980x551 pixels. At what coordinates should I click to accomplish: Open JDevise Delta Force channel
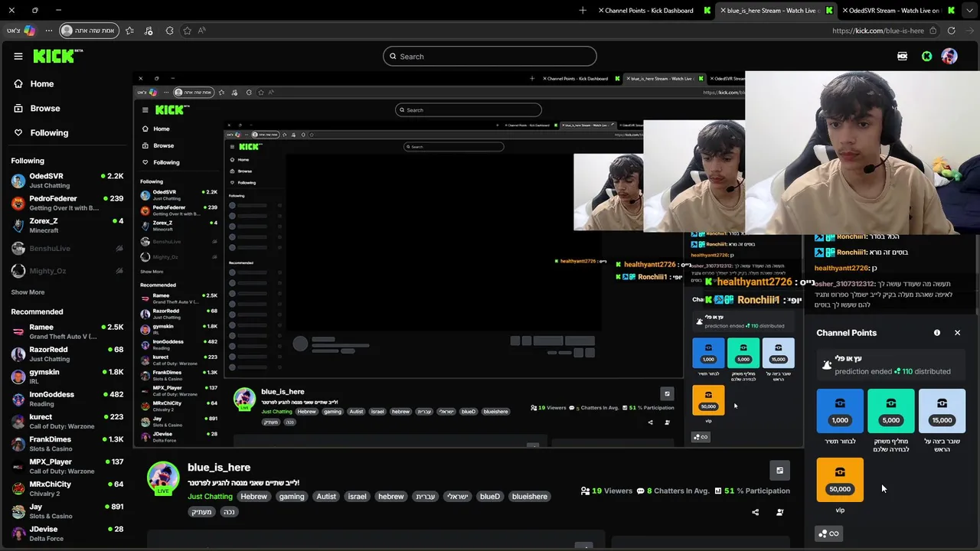coord(67,533)
